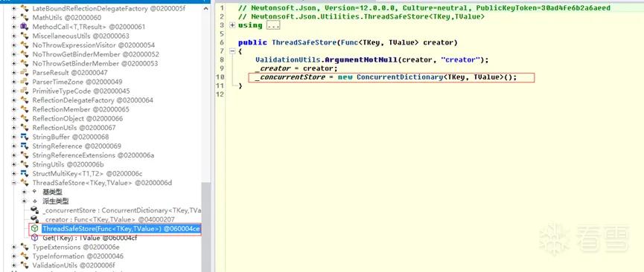644x272 pixels.
Task: Expand the collapsed using block
Action: tap(232, 25)
